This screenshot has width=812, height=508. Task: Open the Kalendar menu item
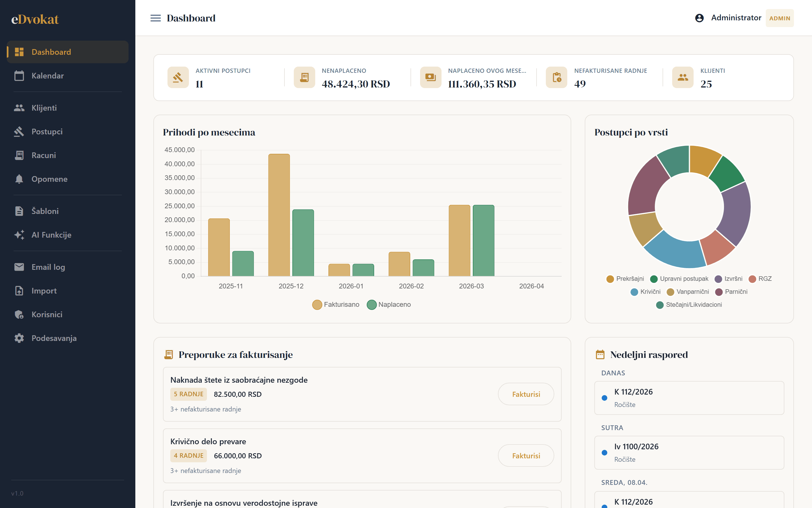coord(67,76)
